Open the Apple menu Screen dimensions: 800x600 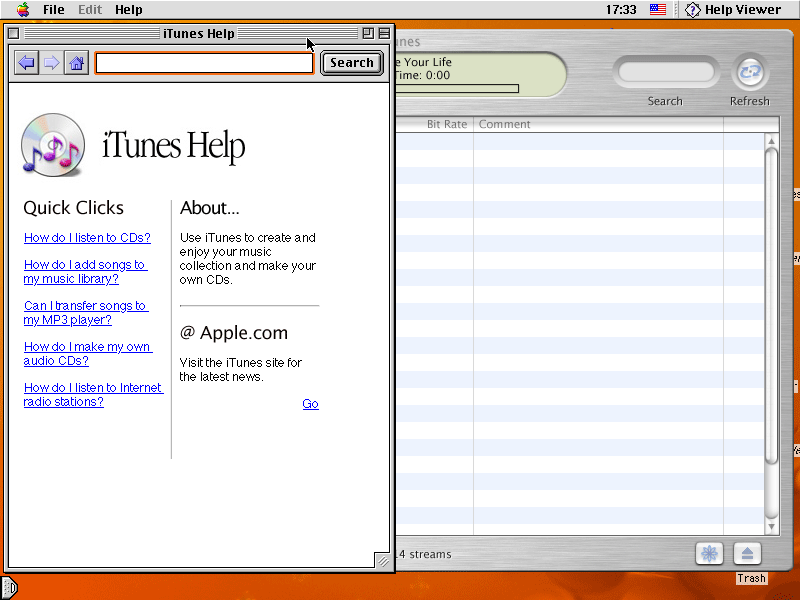coord(23,9)
